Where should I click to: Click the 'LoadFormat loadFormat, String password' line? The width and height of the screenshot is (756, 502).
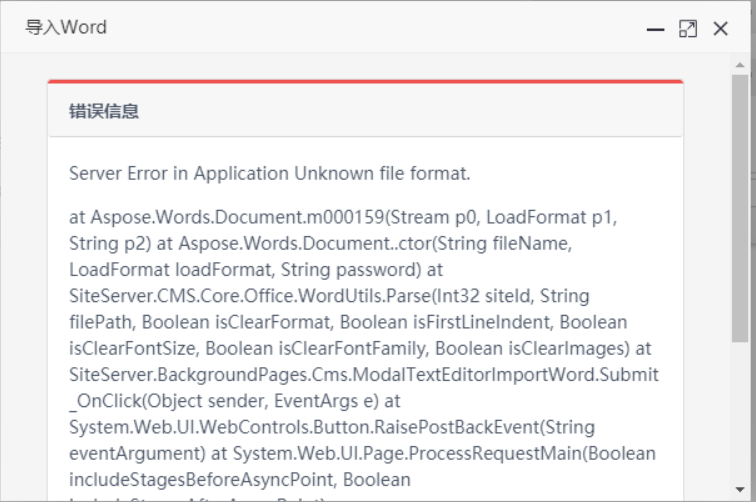(x=256, y=270)
